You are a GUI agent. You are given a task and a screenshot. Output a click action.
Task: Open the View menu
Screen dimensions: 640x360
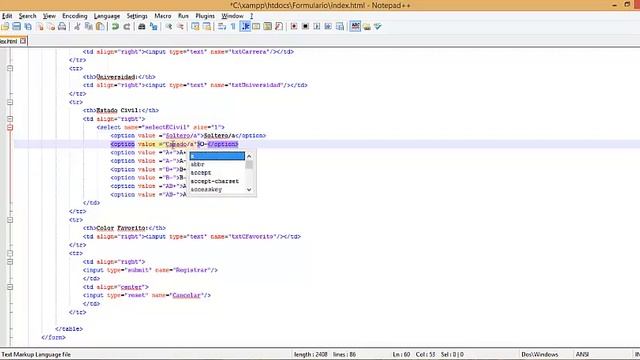[x=49, y=16]
